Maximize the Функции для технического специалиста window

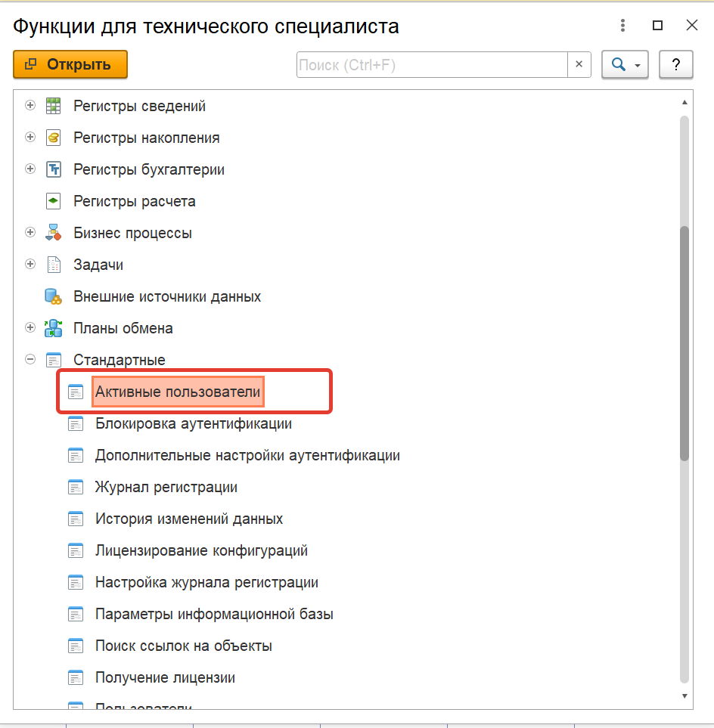(x=657, y=26)
